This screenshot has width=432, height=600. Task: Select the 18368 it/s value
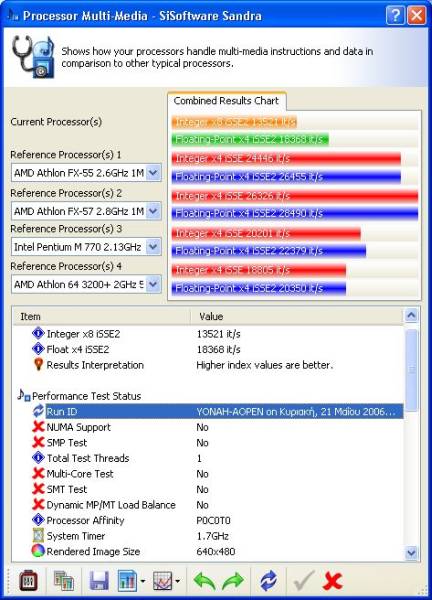pos(218,349)
